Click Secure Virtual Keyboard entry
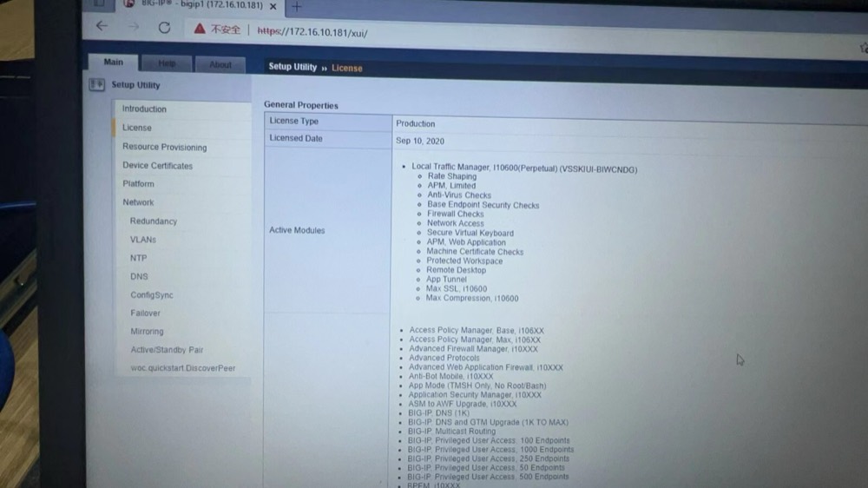 point(470,233)
